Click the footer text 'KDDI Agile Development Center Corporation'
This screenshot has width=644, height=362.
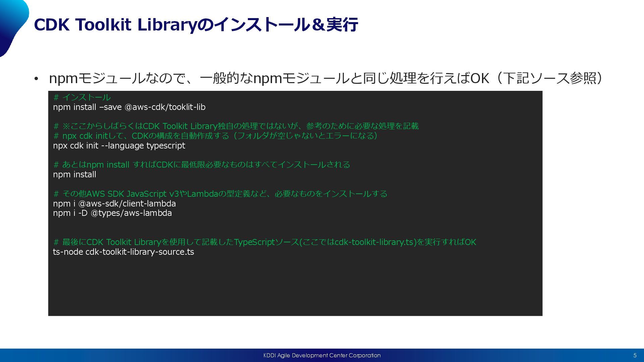point(322,355)
